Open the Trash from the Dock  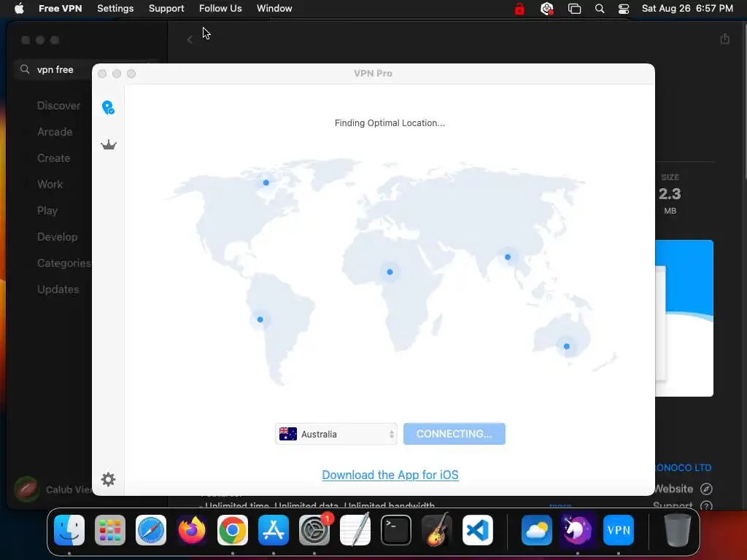678,530
